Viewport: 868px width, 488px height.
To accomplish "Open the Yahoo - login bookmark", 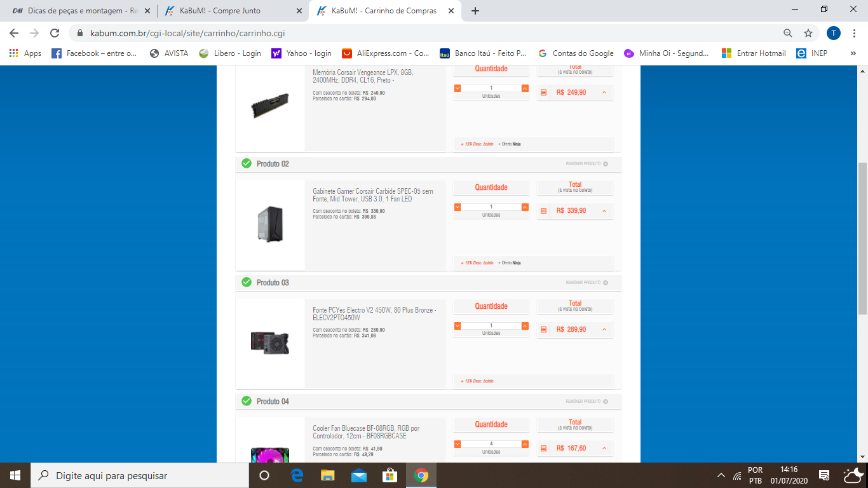I will (x=301, y=53).
